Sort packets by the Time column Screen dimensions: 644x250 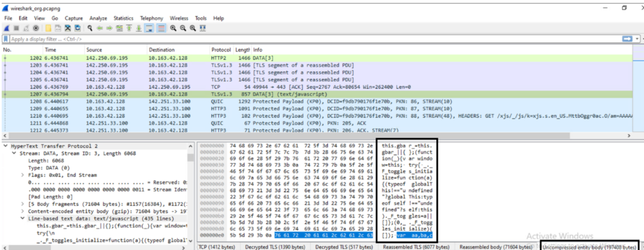click(64, 50)
